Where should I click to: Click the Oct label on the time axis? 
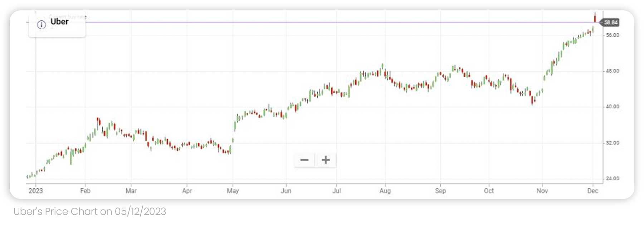[x=489, y=191]
